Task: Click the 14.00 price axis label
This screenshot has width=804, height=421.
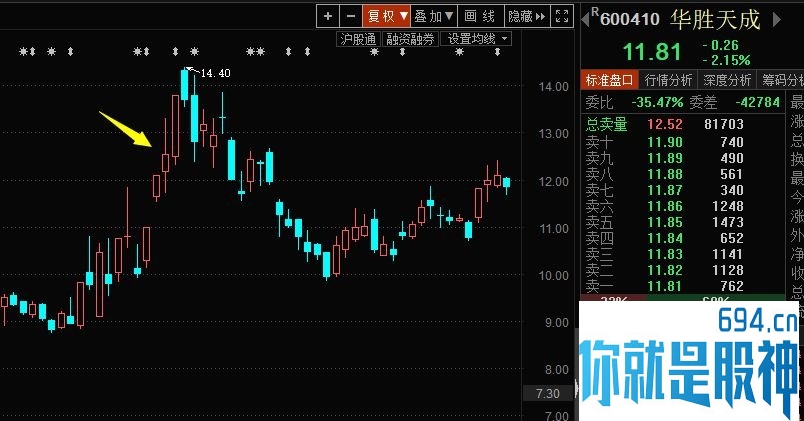Action: point(553,87)
